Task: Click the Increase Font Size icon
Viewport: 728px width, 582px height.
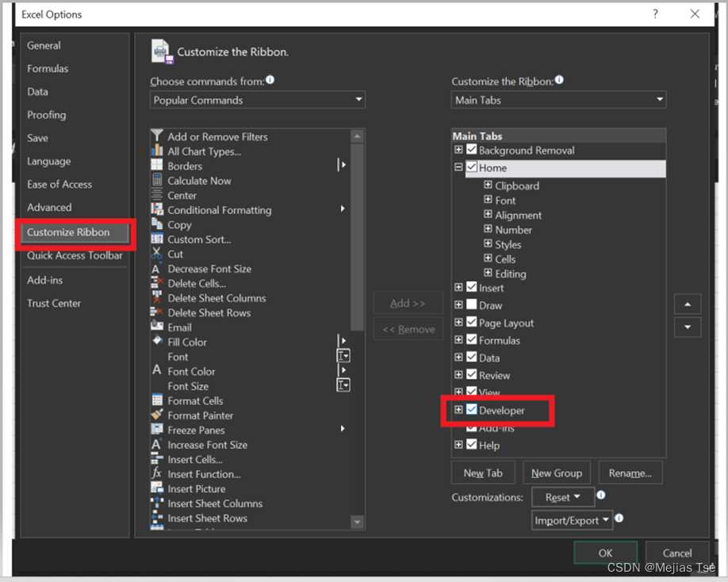Action: tap(157, 444)
